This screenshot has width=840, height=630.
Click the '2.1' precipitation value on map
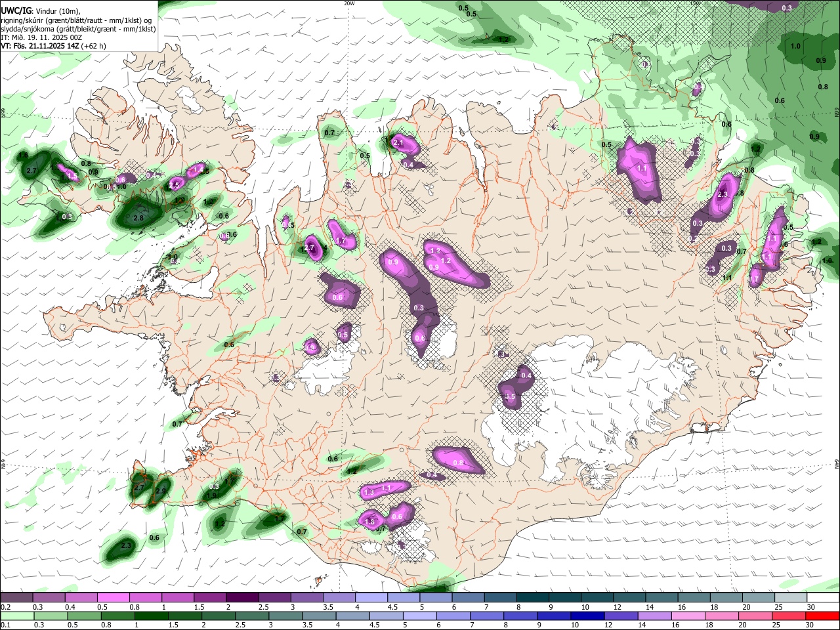coord(398,142)
